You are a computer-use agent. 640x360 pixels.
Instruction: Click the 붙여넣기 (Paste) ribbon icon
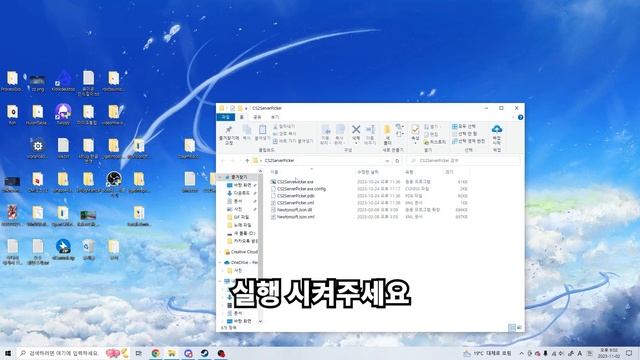pos(262,133)
